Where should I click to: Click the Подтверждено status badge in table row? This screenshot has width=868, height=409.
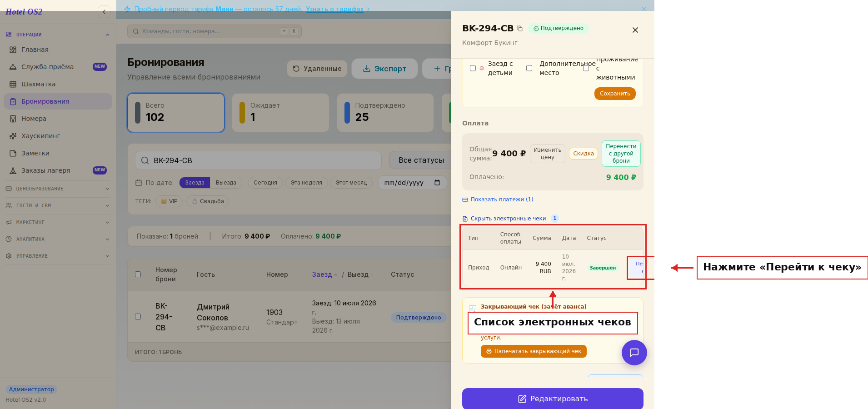(419, 318)
